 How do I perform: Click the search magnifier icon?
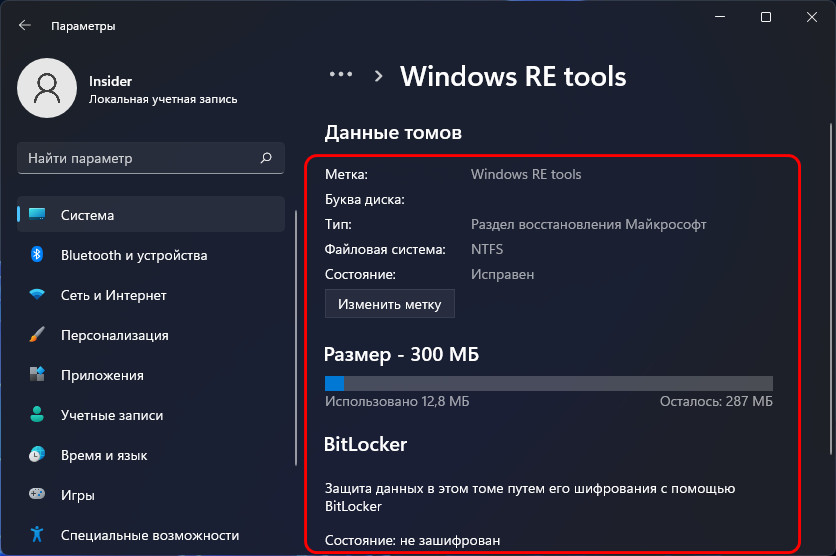(266, 158)
